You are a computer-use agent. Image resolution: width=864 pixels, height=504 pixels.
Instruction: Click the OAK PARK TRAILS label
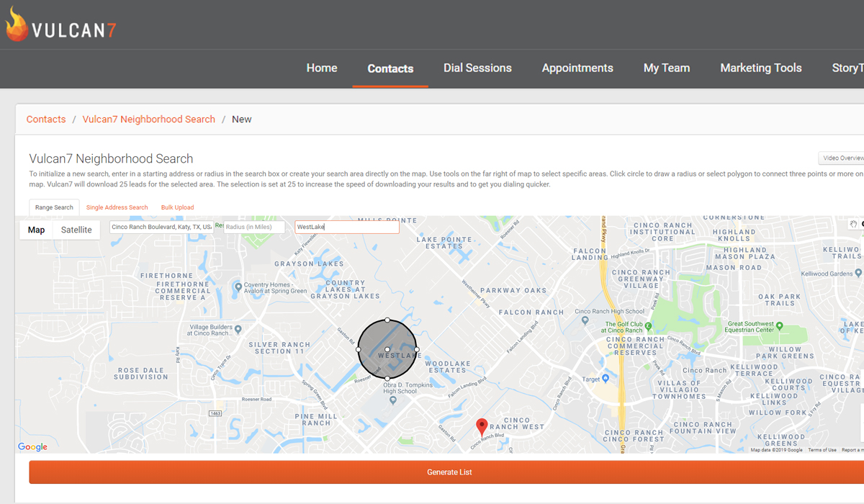point(780,300)
